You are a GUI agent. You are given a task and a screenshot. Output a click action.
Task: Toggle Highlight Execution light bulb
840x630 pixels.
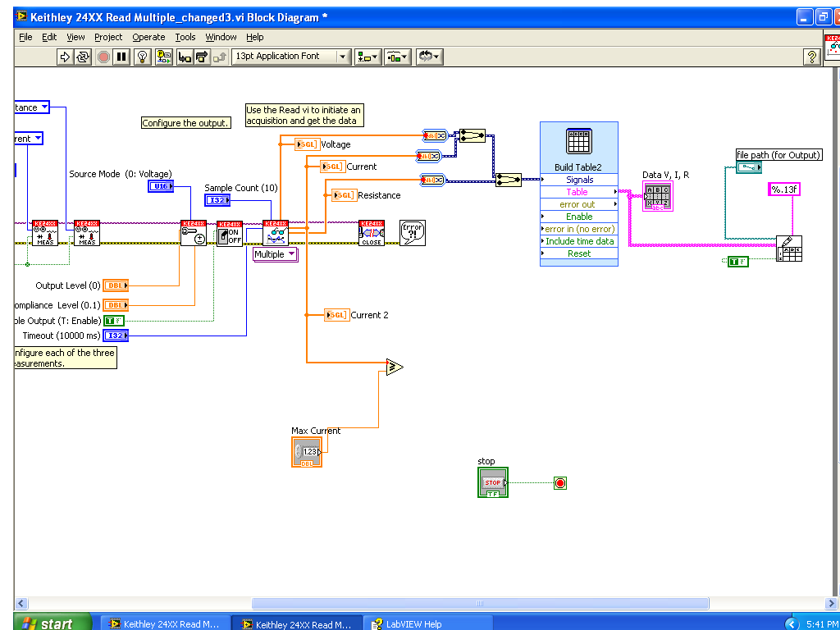click(x=143, y=57)
